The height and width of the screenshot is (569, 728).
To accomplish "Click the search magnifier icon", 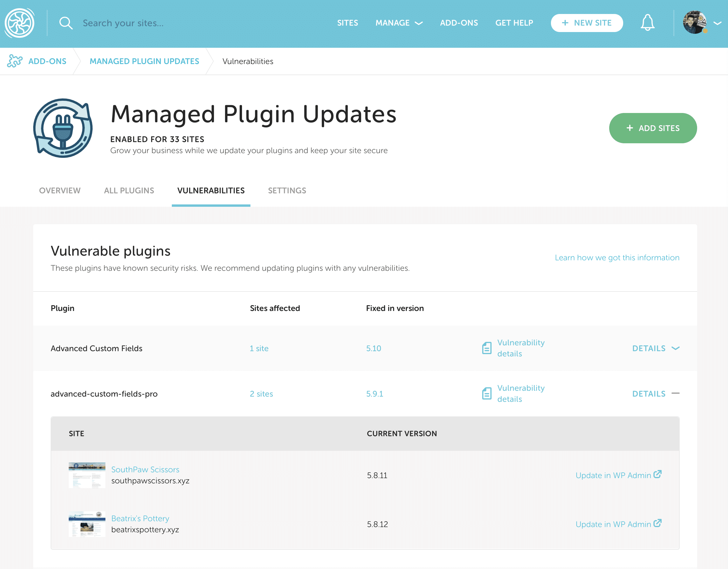I will pyautogui.click(x=66, y=23).
